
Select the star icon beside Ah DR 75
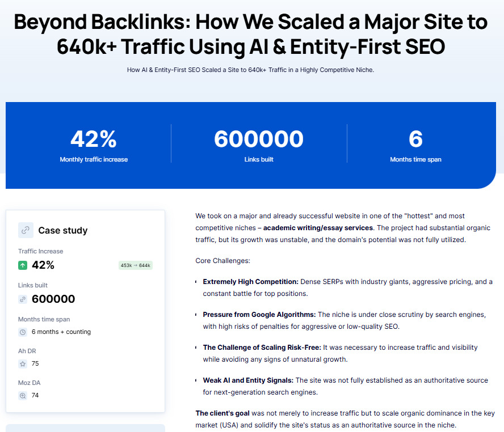tap(22, 363)
